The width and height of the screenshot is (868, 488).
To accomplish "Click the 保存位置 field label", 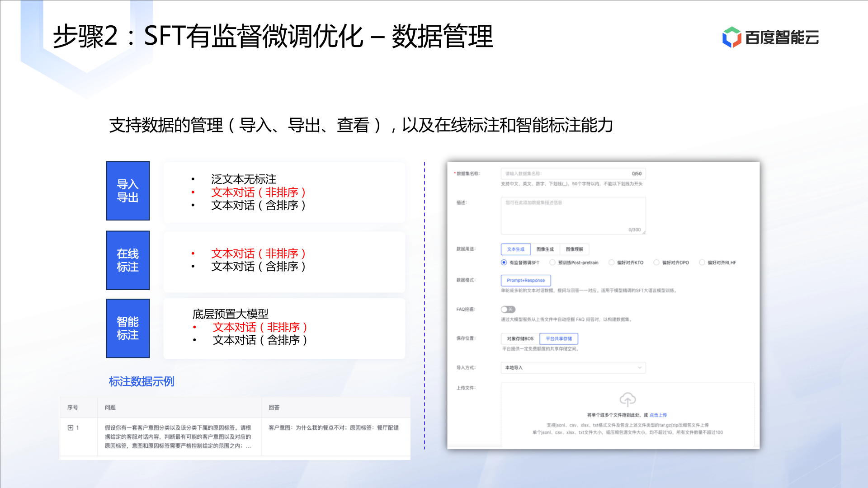I will (466, 339).
